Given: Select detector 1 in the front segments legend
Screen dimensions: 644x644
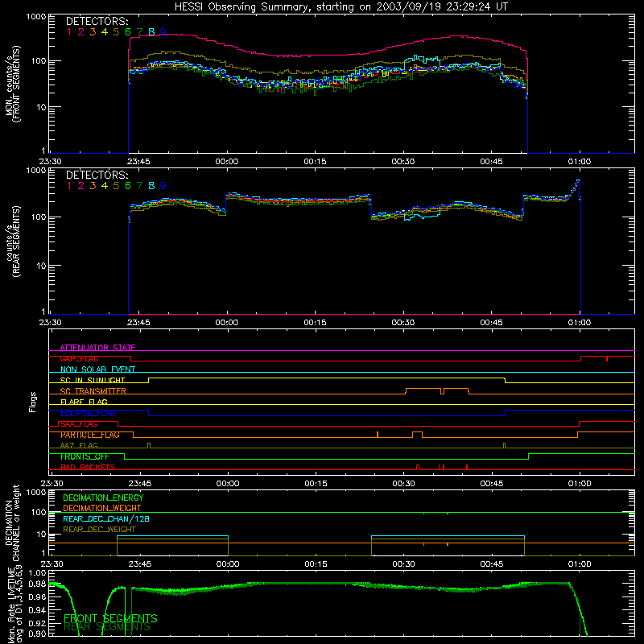Looking at the screenshot, I should 69,32.
